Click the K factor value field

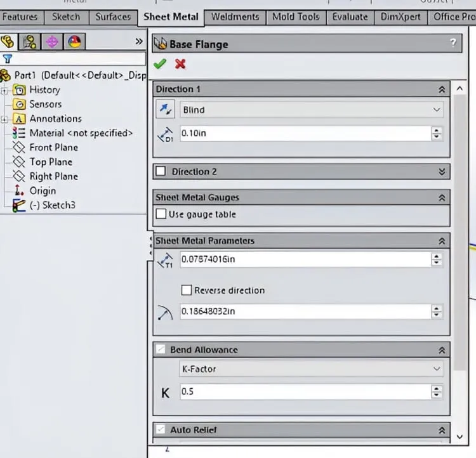tap(305, 391)
